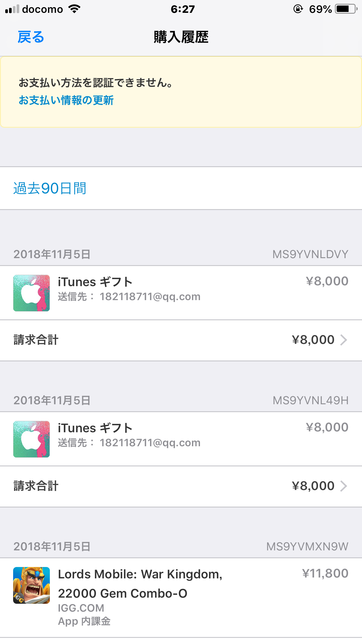362x644 pixels.
Task: Tap the IGG.COM developer name
Action: (x=81, y=608)
